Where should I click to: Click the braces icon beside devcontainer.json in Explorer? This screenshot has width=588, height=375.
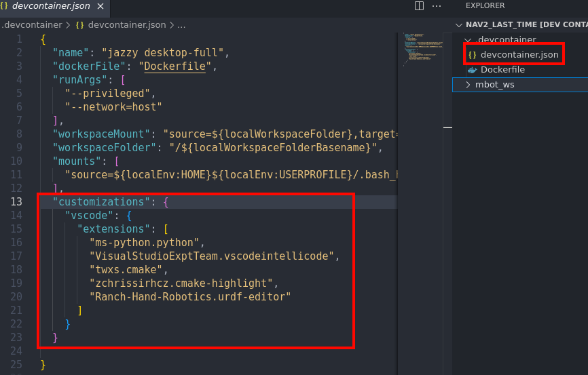(x=473, y=54)
